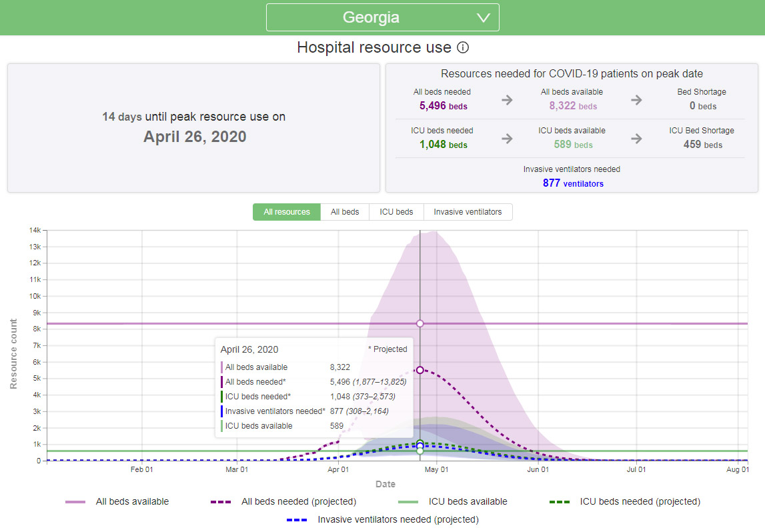Click the arrow after All beds needed
Screen dimensions: 765x532
pos(508,100)
